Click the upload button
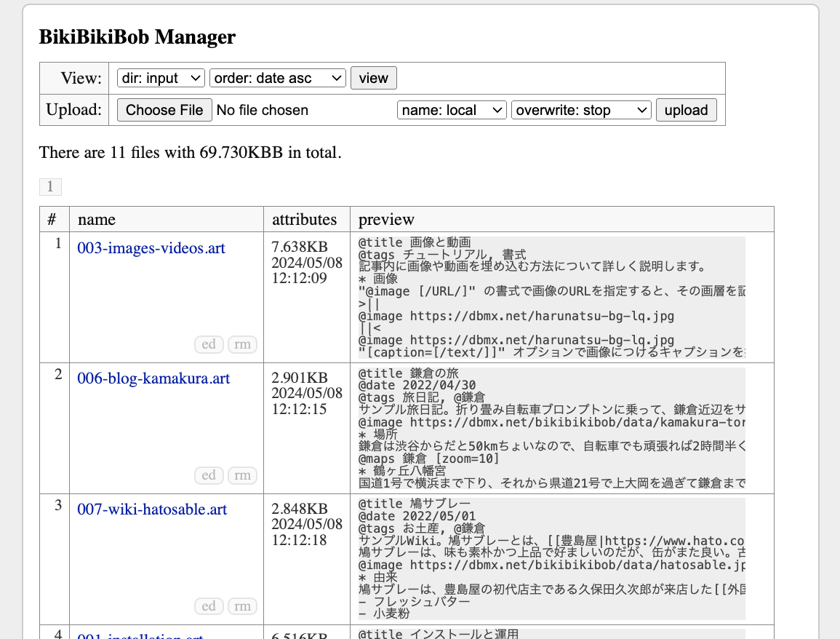The width and height of the screenshot is (840, 639). (x=686, y=110)
